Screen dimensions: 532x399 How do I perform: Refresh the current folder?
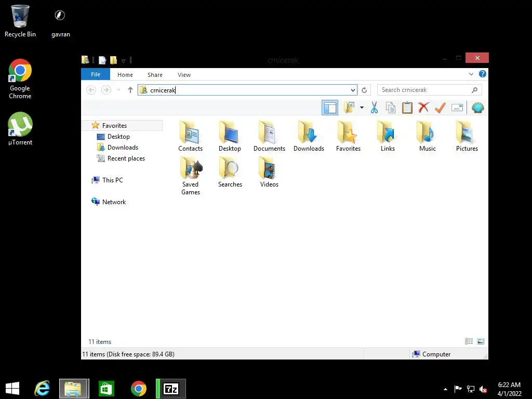(x=364, y=90)
